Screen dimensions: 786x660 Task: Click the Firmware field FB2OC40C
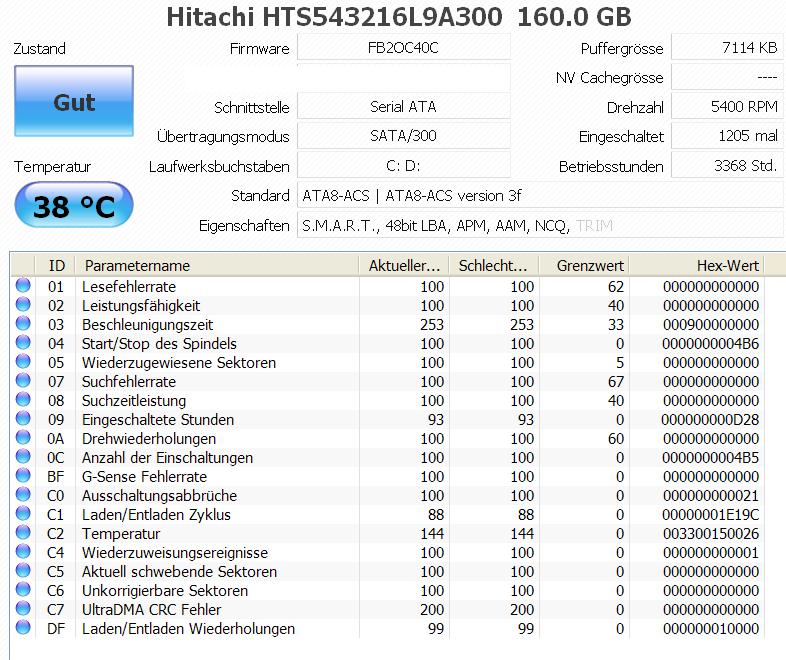(x=404, y=48)
